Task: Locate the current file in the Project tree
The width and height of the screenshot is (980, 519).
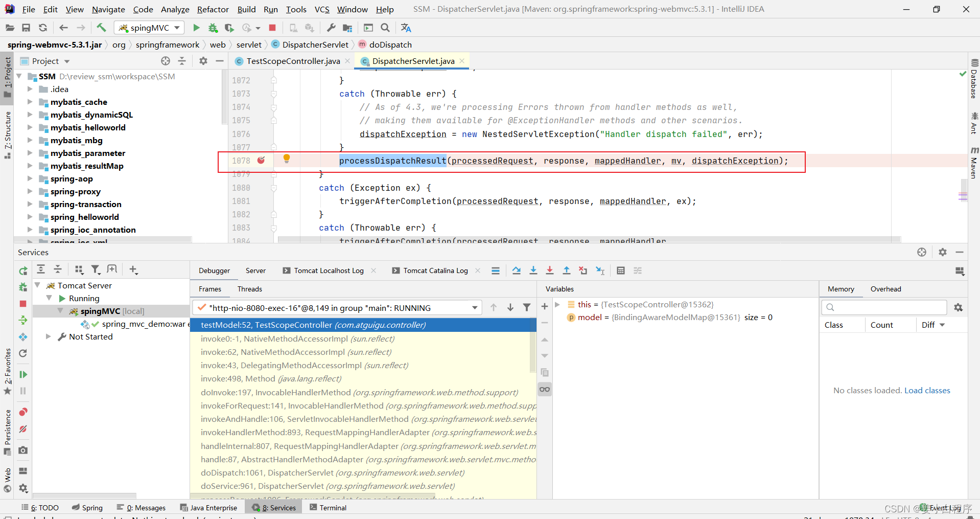Action: coord(166,61)
